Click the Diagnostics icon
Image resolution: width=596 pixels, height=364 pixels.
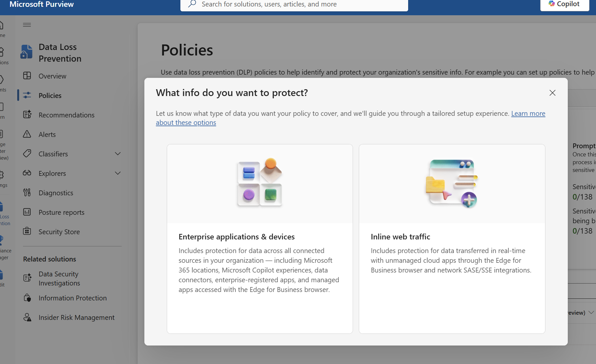pyautogui.click(x=27, y=193)
